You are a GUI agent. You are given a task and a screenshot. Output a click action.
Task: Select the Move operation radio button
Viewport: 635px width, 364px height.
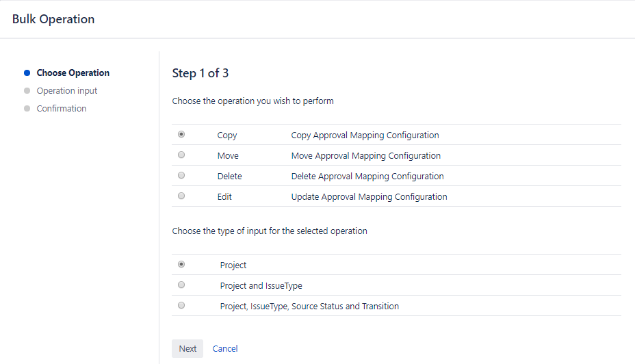[x=181, y=155]
